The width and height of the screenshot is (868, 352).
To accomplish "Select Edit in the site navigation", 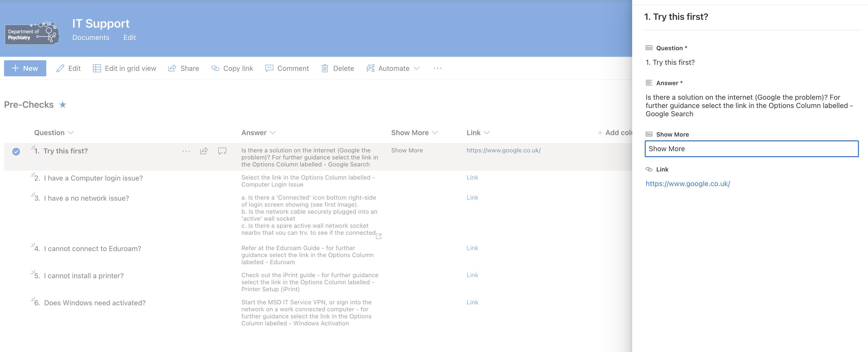I will (129, 37).
